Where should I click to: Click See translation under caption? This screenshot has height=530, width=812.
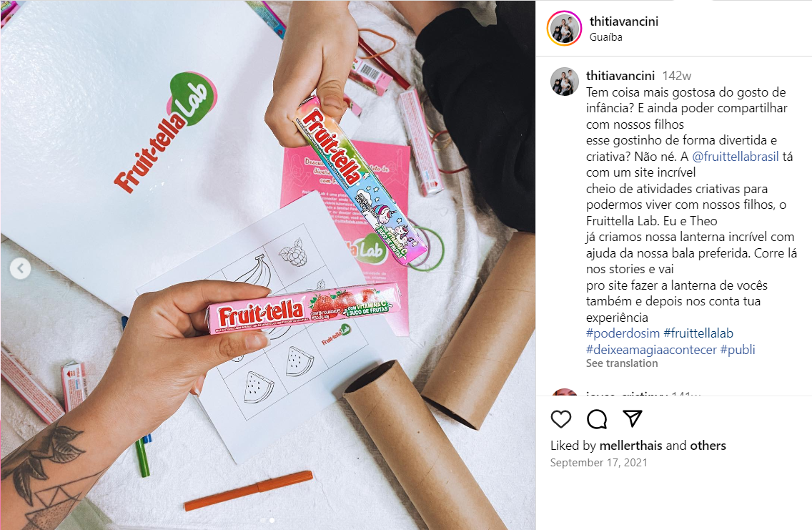point(622,363)
